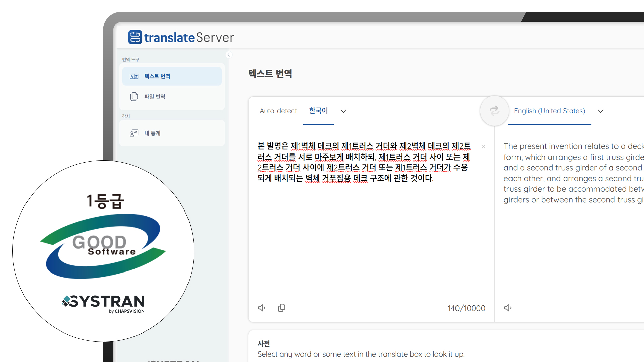Select English (United States) target tab

pyautogui.click(x=549, y=111)
